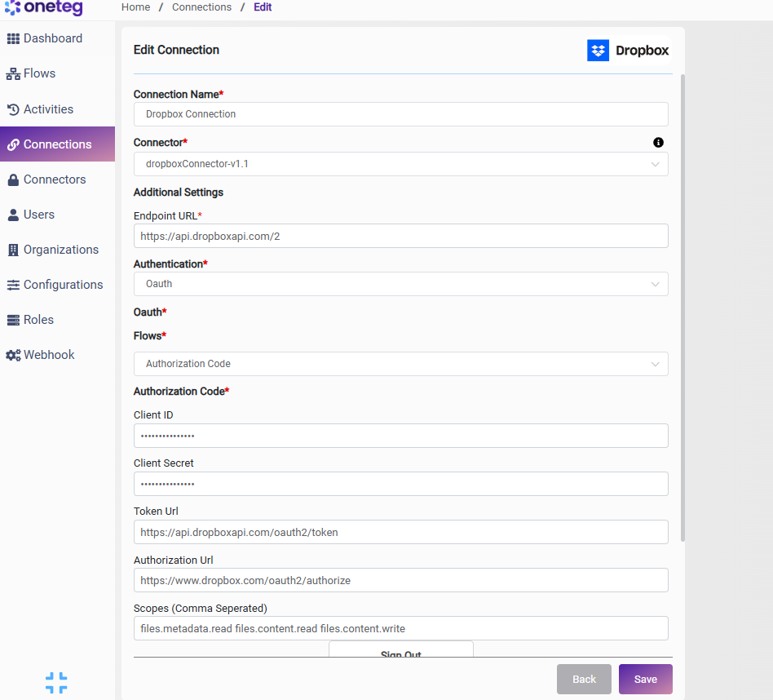
Task: Click the collapse fullscreen icon at bottom-left
Action: coord(56,683)
